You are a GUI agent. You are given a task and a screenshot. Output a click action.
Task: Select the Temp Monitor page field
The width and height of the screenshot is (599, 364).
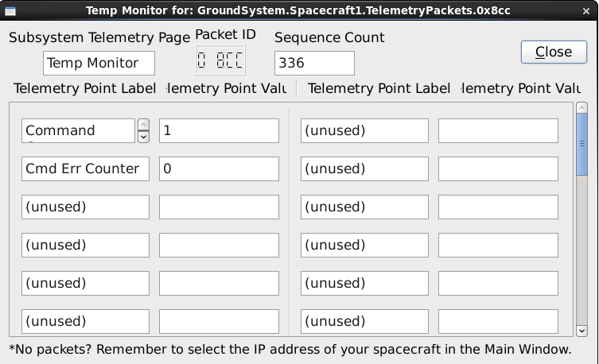(x=99, y=63)
